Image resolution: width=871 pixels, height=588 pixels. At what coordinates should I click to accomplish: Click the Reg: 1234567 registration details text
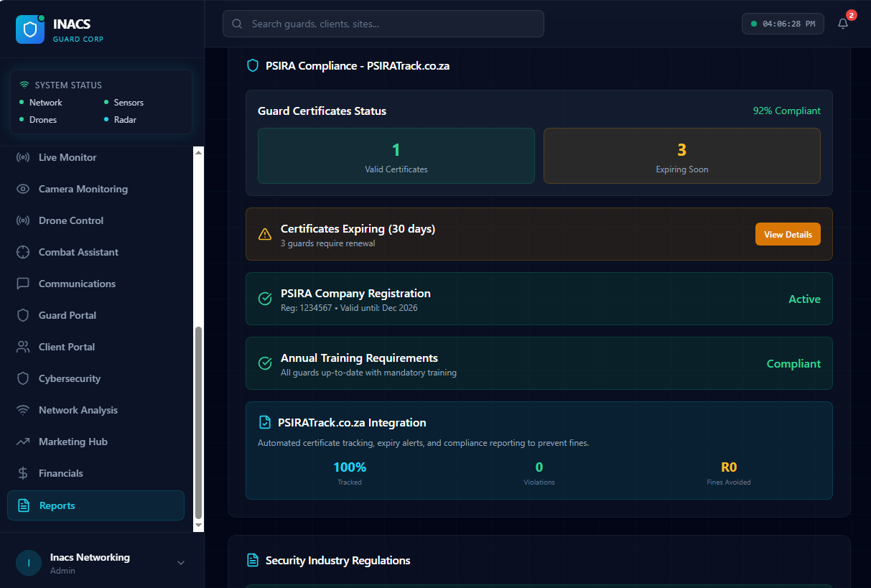(349, 308)
